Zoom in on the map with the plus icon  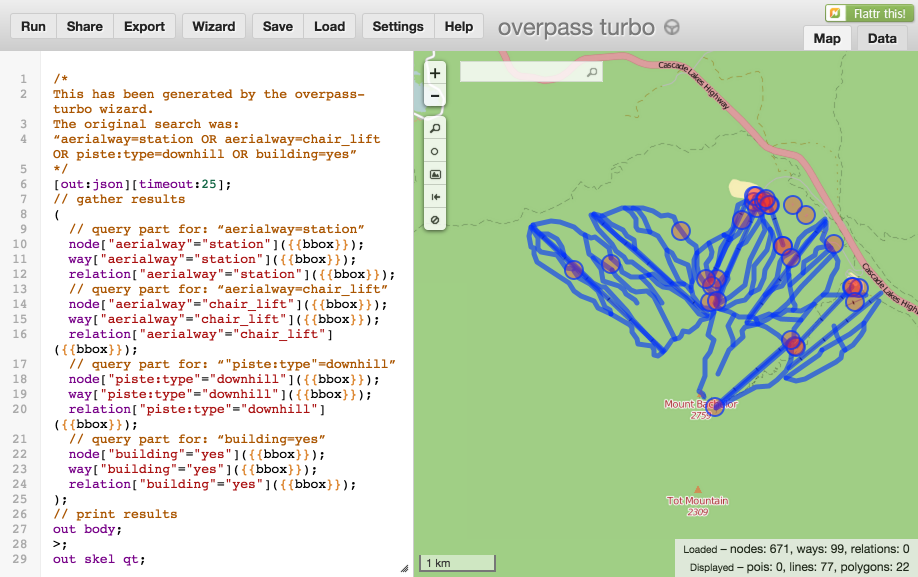point(434,73)
